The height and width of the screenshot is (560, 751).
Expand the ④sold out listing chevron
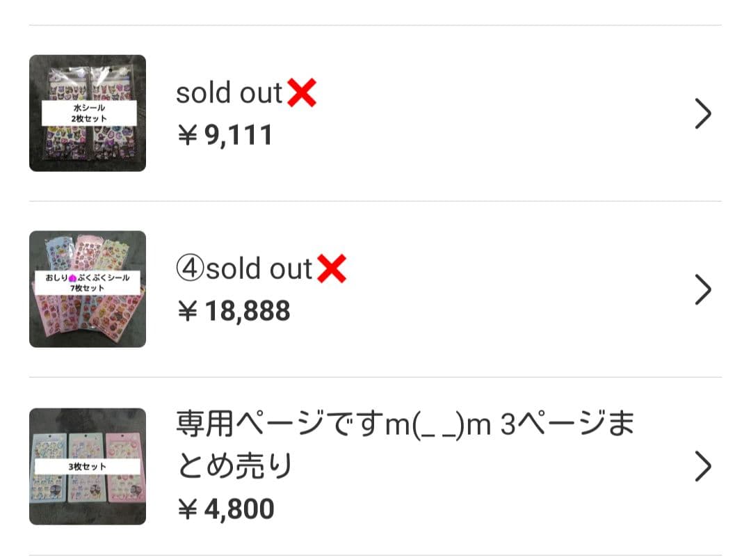pos(704,289)
